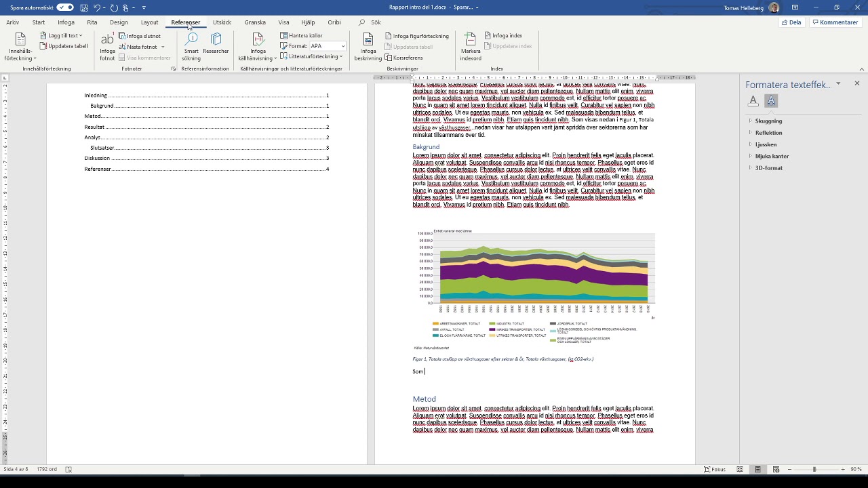Viewport: 868px width, 488px height.
Task: Click Uppdatera tabell in the Innehållsförteckning group
Action: (64, 46)
